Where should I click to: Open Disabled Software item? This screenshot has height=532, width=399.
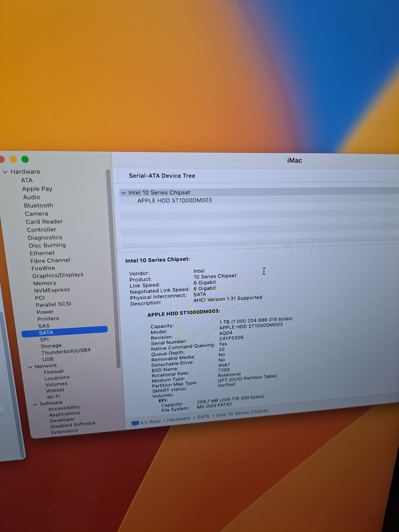point(73,425)
